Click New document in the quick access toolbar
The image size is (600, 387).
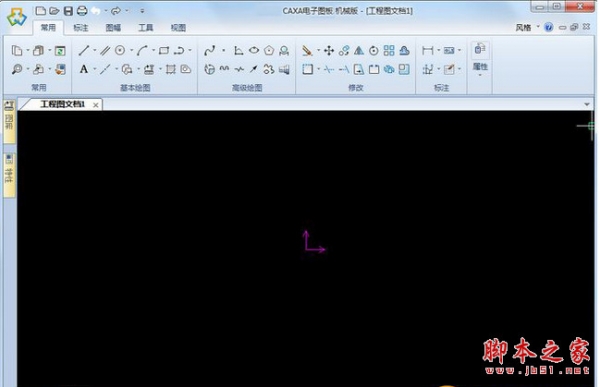(x=41, y=11)
